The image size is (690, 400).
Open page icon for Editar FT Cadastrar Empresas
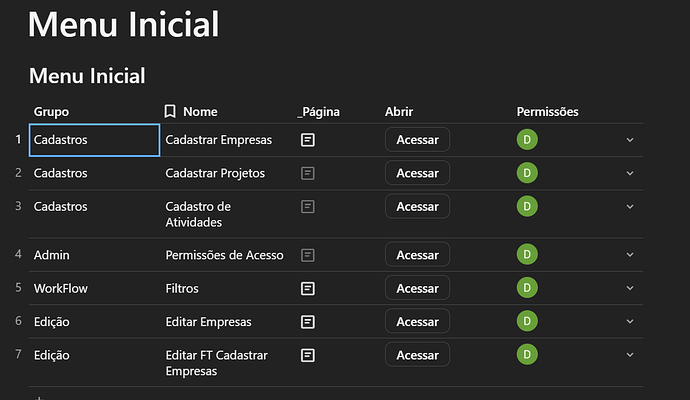[x=308, y=355]
